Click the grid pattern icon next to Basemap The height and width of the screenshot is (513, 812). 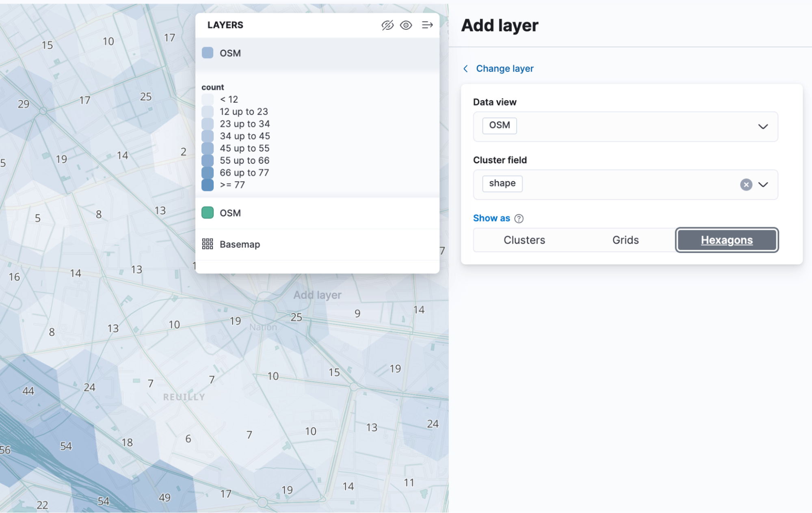(208, 243)
